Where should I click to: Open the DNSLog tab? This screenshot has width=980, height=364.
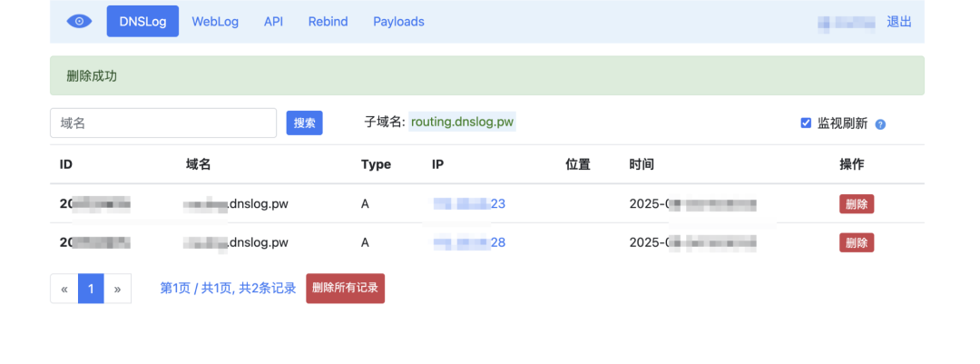[142, 21]
